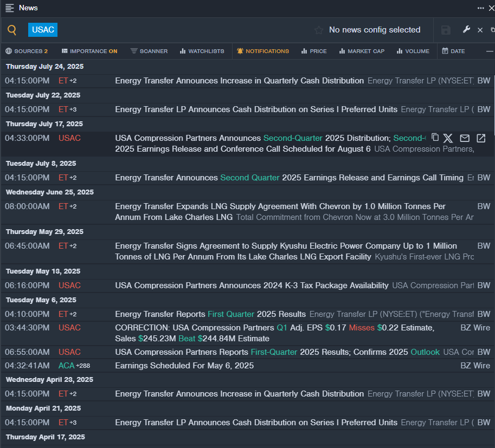Click the USAC ticker at 03:44:30PM
The image size is (495, 448).
pos(69,328)
